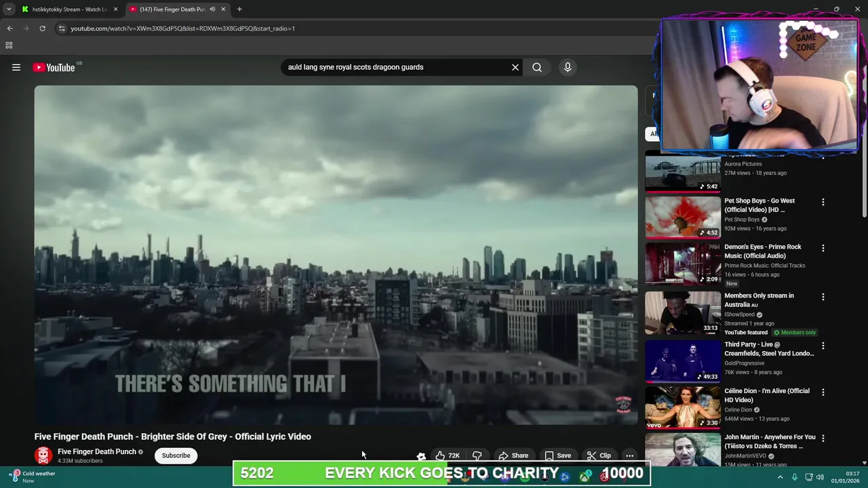Click the Members only badge
The image size is (868, 488).
tap(795, 333)
